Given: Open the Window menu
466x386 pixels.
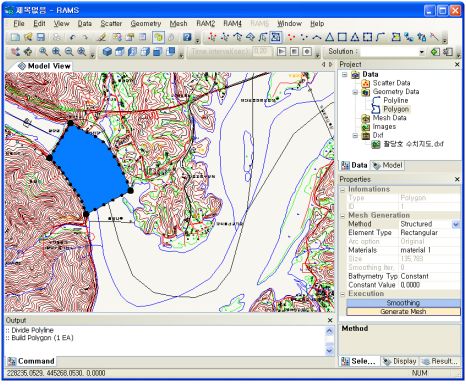Looking at the screenshot, I should (x=289, y=24).
